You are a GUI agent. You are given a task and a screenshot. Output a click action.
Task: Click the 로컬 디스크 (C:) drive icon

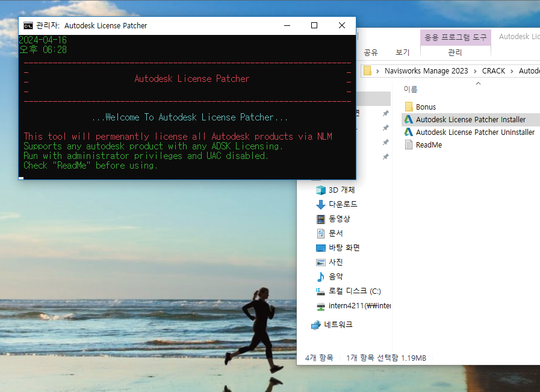[x=321, y=292]
